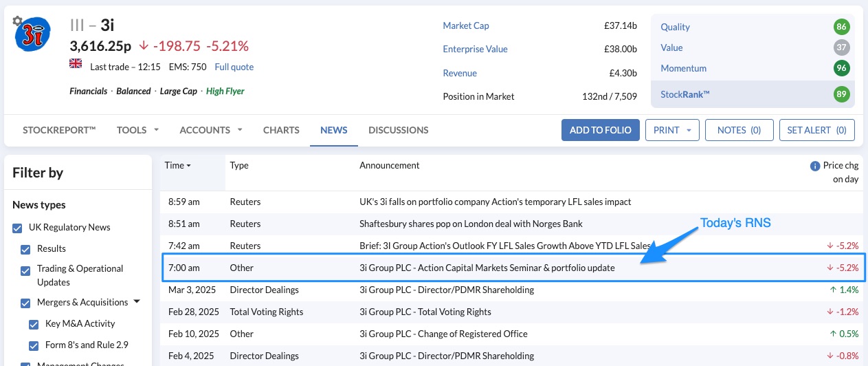Open the 8:59 am Reuters 3i falls article
Image resolution: width=868 pixels, height=366 pixels.
click(x=495, y=202)
